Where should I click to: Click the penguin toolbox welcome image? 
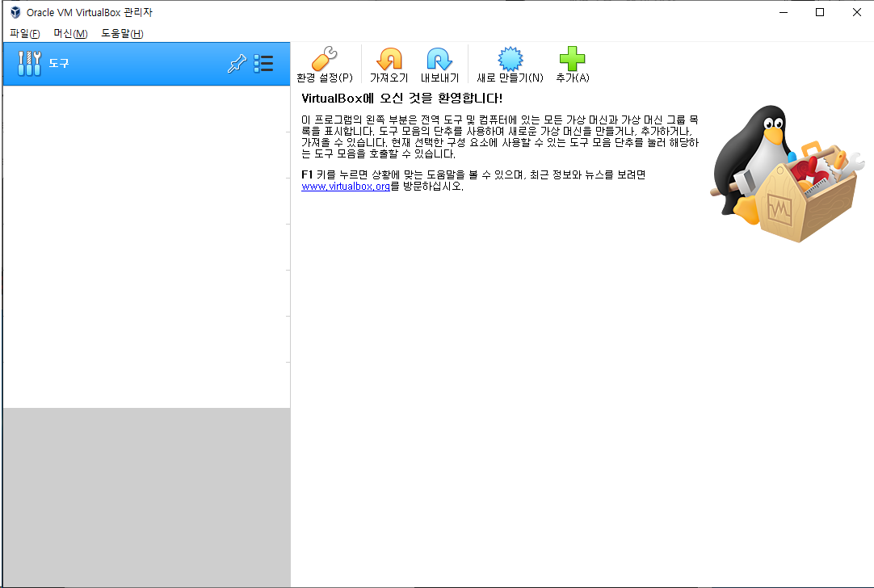tap(788, 174)
